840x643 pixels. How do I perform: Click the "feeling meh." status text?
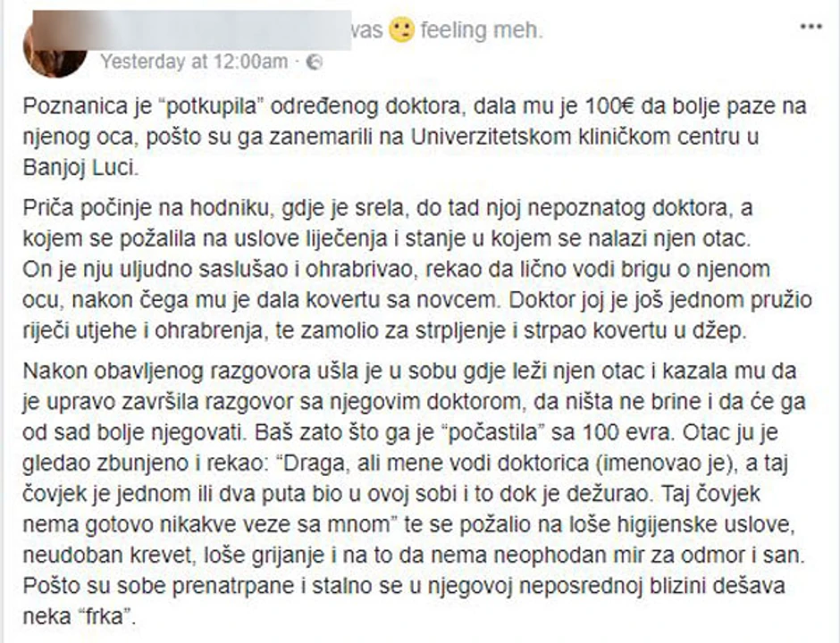481,30
